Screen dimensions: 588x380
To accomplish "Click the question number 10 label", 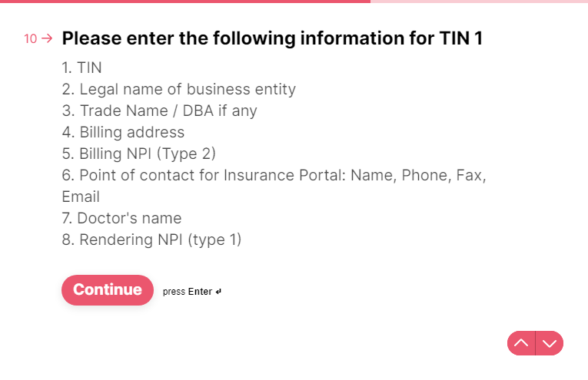I will [x=31, y=38].
